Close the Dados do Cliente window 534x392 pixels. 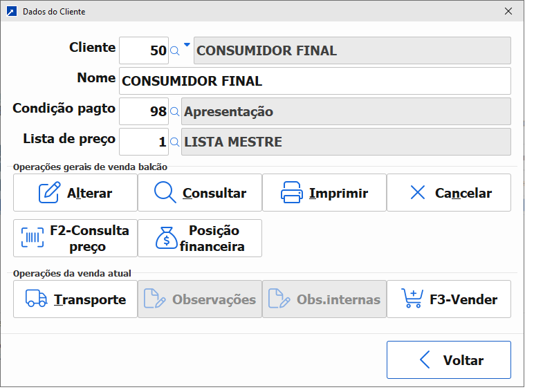click(x=508, y=12)
